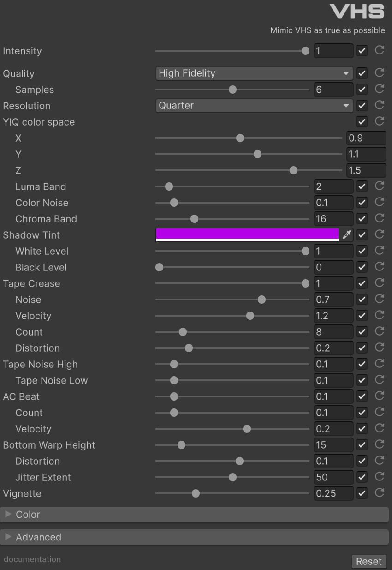This screenshot has height=570, width=392.
Task: Open the Resolution Quarter dropdown
Action: [x=254, y=105]
